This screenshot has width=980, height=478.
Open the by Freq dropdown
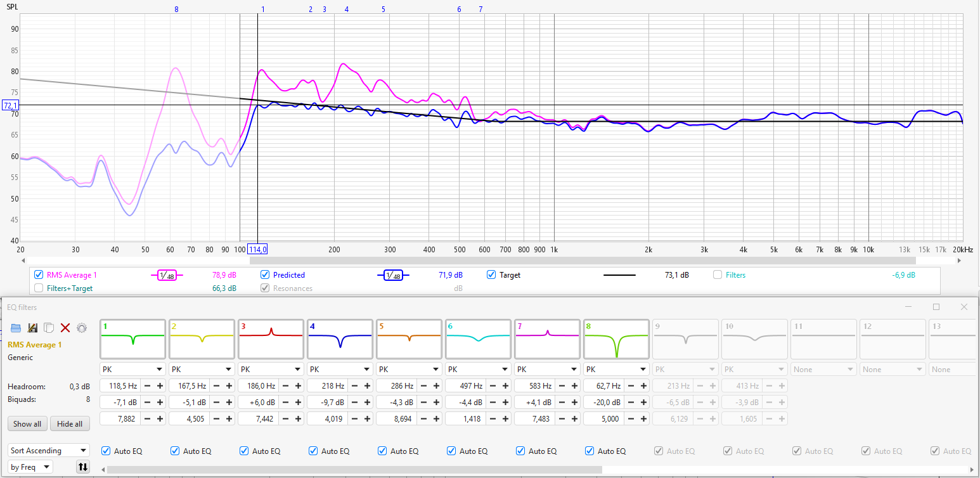click(x=30, y=467)
